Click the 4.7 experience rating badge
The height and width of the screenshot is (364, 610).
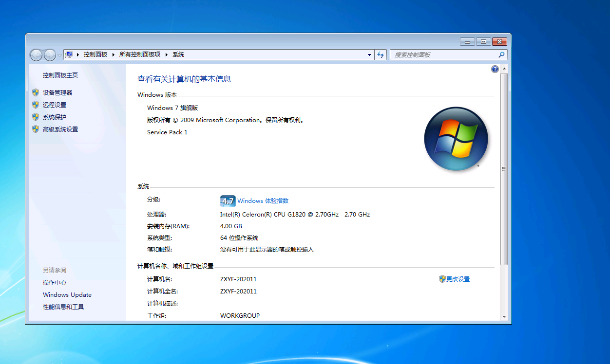pyautogui.click(x=228, y=201)
